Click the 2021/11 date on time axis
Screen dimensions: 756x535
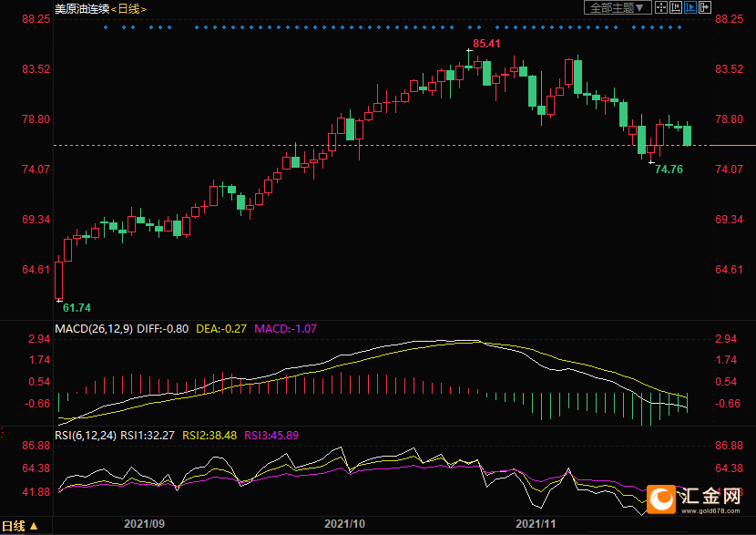click(536, 524)
